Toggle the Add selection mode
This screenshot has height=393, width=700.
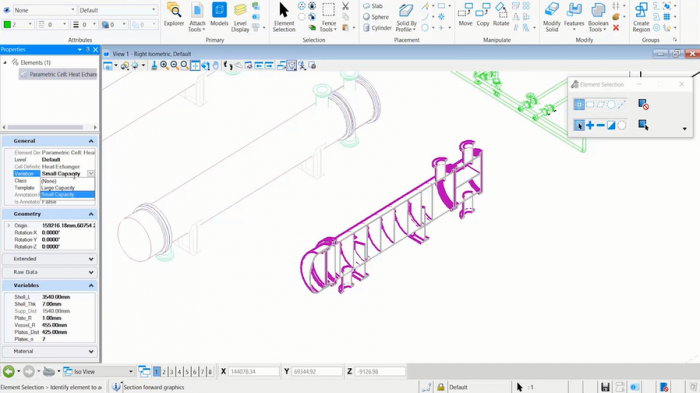(x=590, y=125)
